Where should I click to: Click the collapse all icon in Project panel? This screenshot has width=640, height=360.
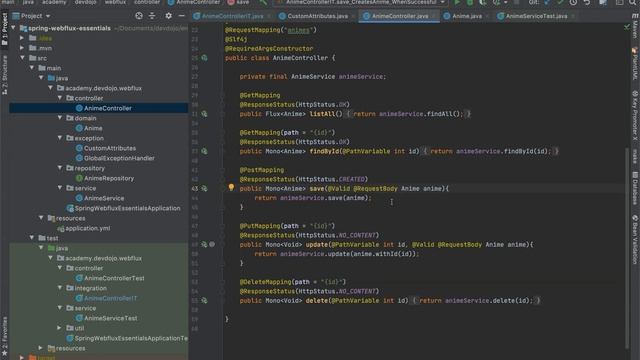[x=152, y=16]
